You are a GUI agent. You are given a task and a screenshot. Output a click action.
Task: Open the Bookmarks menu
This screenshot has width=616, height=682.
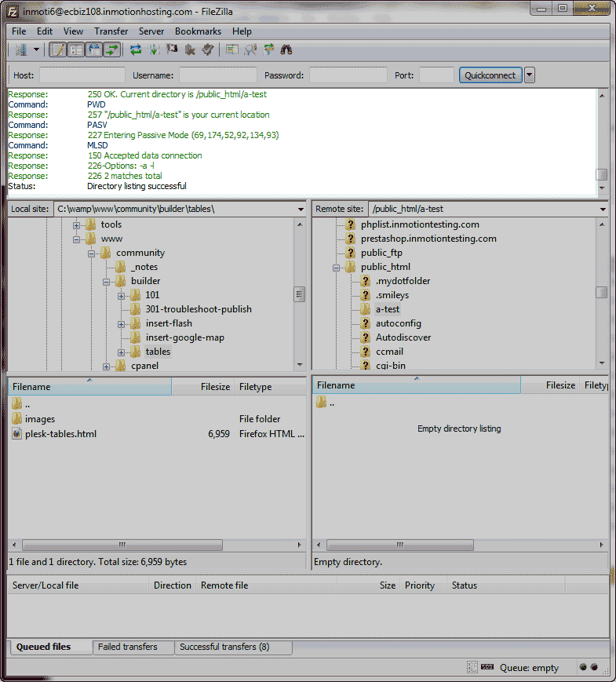(198, 31)
